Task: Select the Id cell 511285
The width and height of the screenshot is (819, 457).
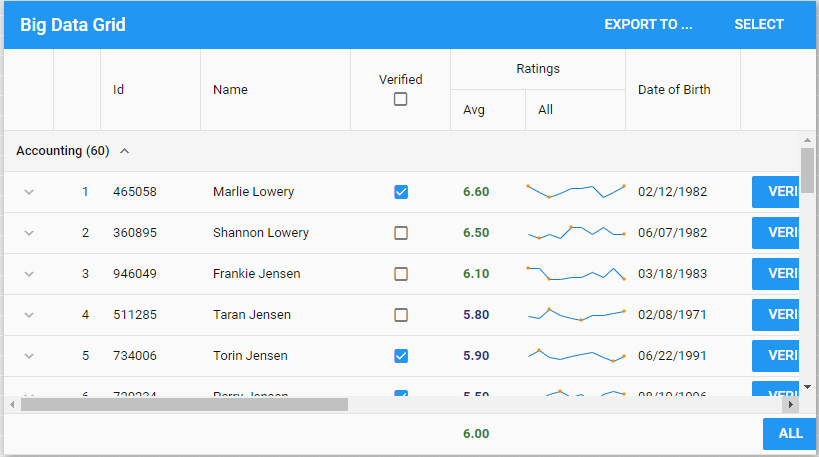Action: (135, 315)
